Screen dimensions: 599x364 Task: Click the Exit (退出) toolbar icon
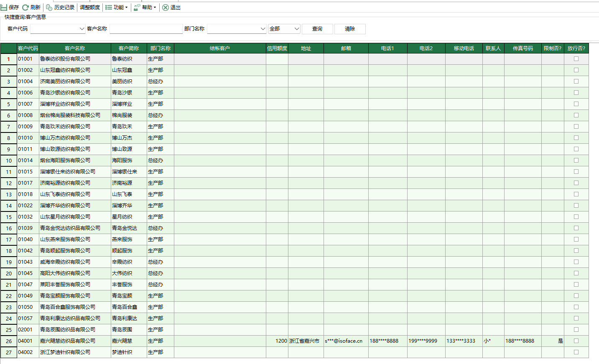(x=166, y=8)
